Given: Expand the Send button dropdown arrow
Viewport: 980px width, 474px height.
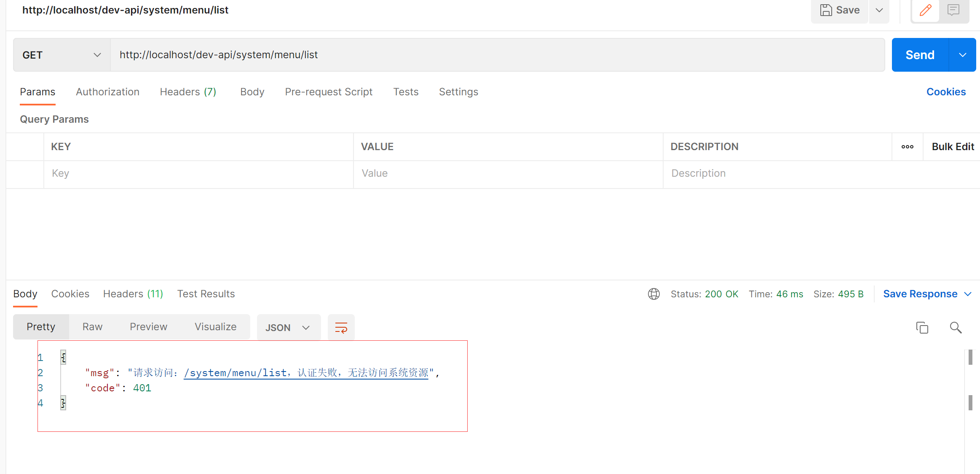Looking at the screenshot, I should point(963,54).
